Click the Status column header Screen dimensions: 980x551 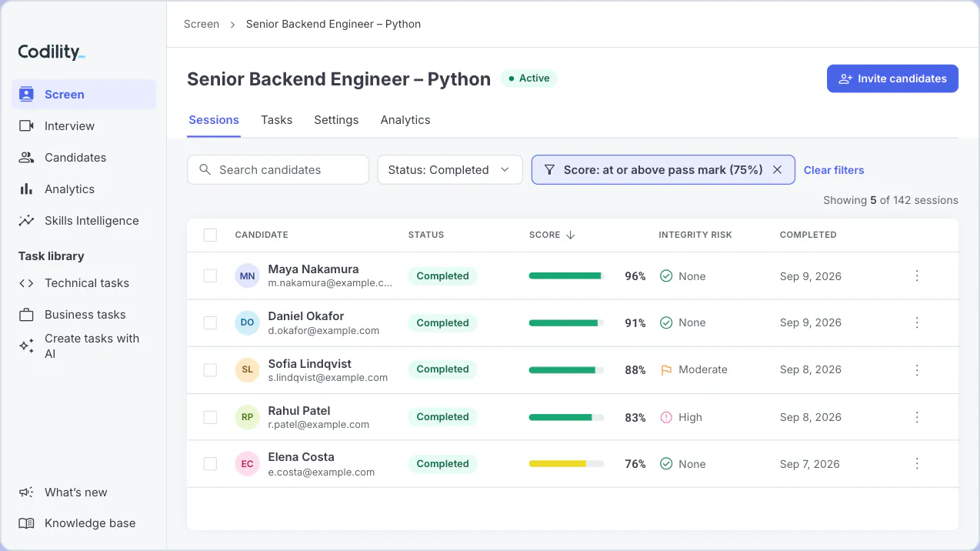click(426, 235)
